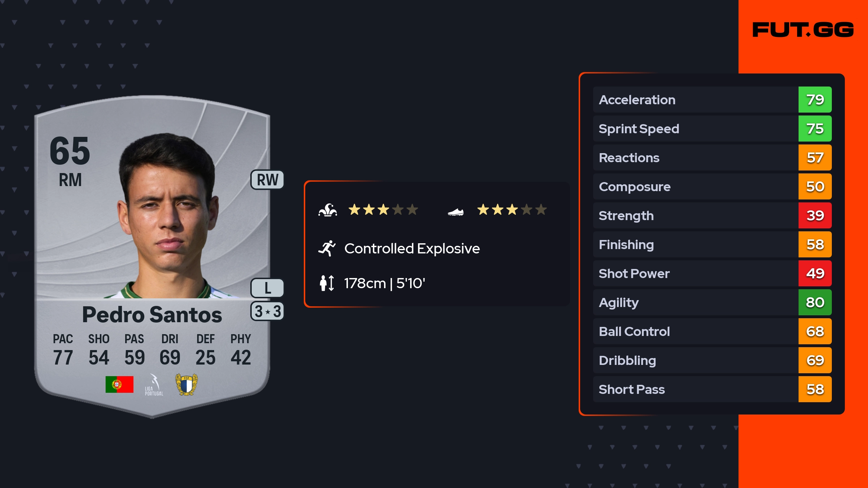This screenshot has height=488, width=868.
Task: Click the Pedro Santos player name
Action: coord(152,315)
